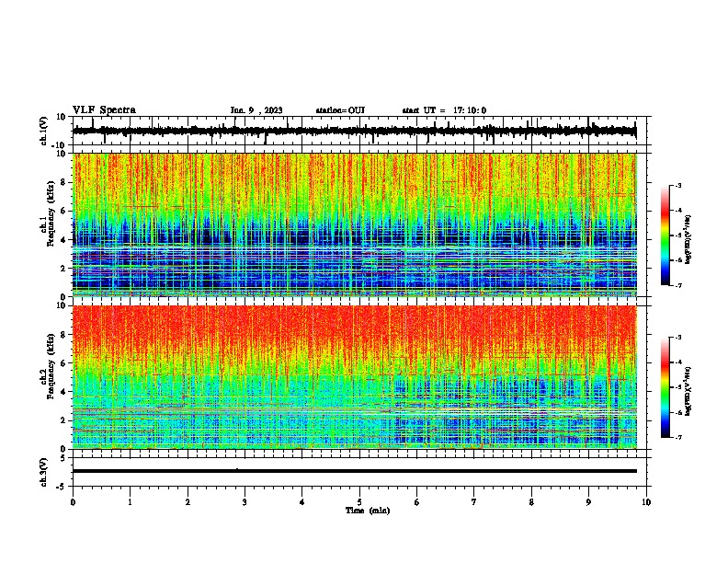Click the "-7" label below ch.1 color bar

(677, 285)
